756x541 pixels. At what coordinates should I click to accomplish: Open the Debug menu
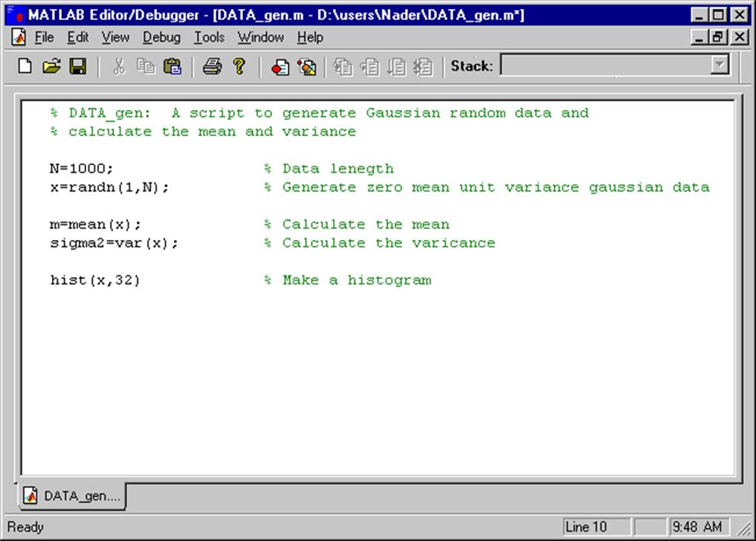(x=161, y=37)
